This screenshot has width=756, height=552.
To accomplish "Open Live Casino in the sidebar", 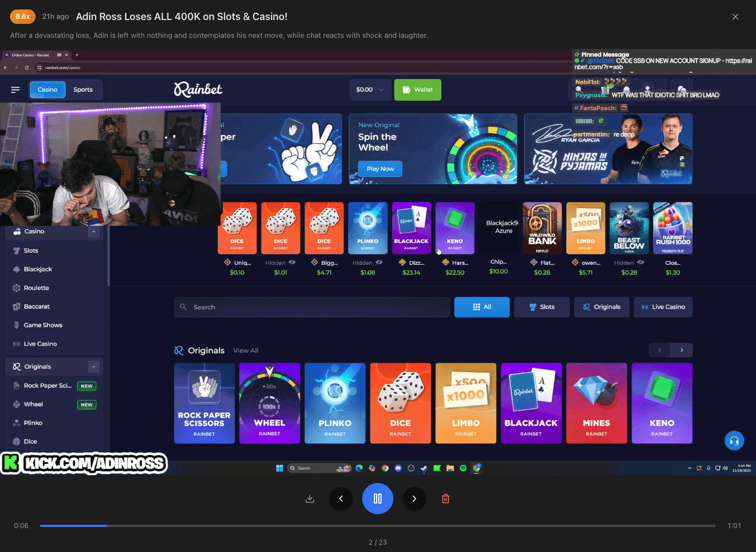I will (40, 344).
